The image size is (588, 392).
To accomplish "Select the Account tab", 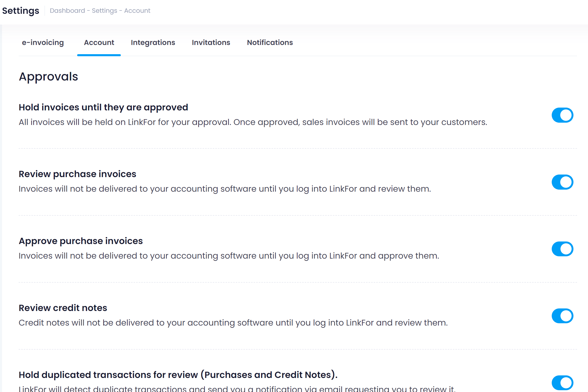I will tap(99, 42).
